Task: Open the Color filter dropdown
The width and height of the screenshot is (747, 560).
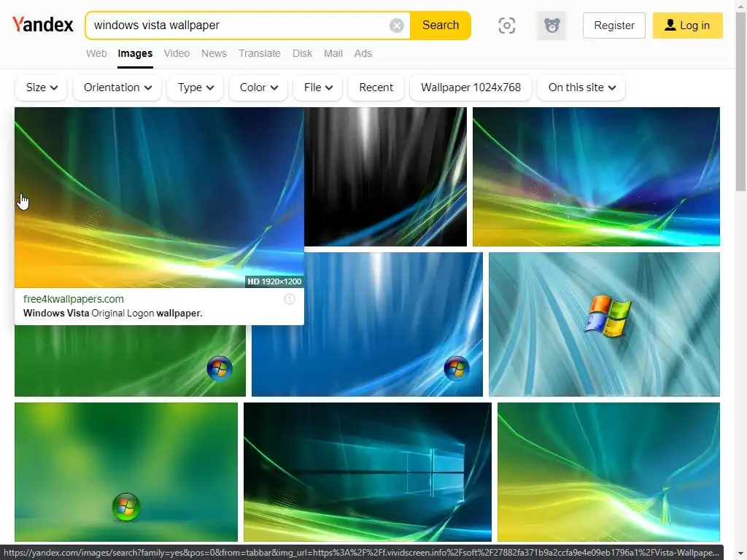Action: [x=258, y=87]
